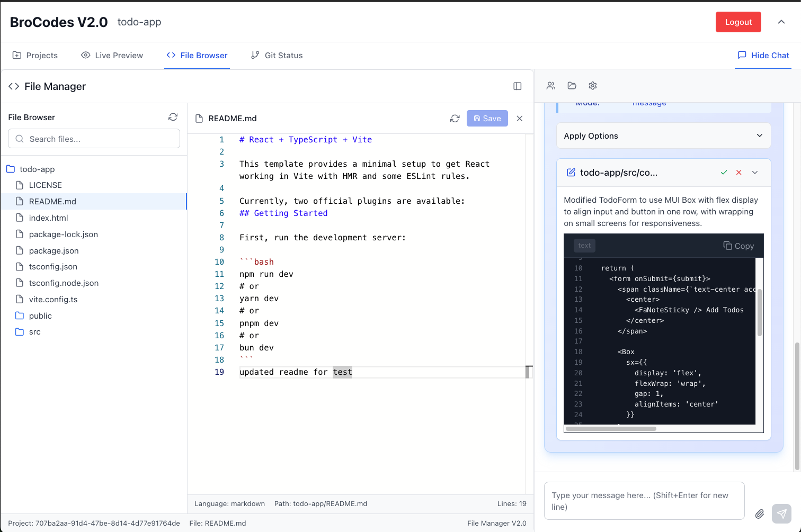Open the Git Status tab
Image resolution: width=801 pixels, height=532 pixels.
[x=277, y=56]
